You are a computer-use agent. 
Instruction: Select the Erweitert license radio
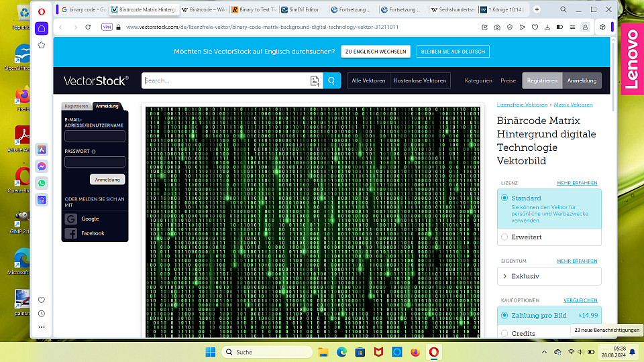pyautogui.click(x=504, y=237)
